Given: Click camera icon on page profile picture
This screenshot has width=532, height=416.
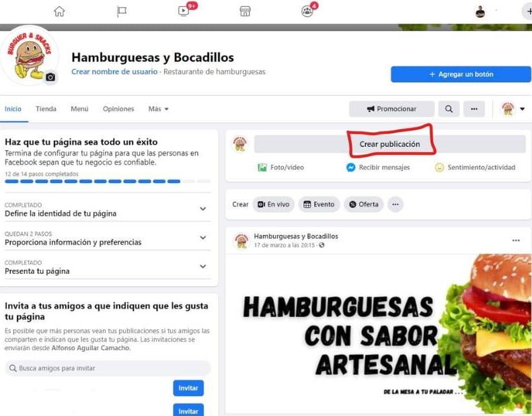Looking at the screenshot, I should (50, 77).
